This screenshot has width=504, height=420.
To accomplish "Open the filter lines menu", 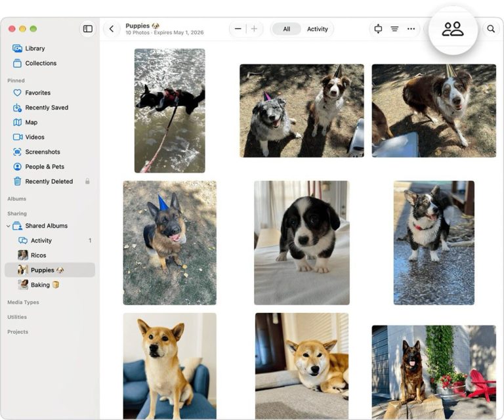I will [394, 29].
